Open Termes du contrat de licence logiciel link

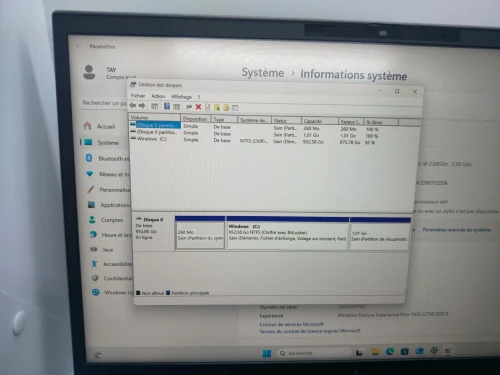tap(310, 331)
